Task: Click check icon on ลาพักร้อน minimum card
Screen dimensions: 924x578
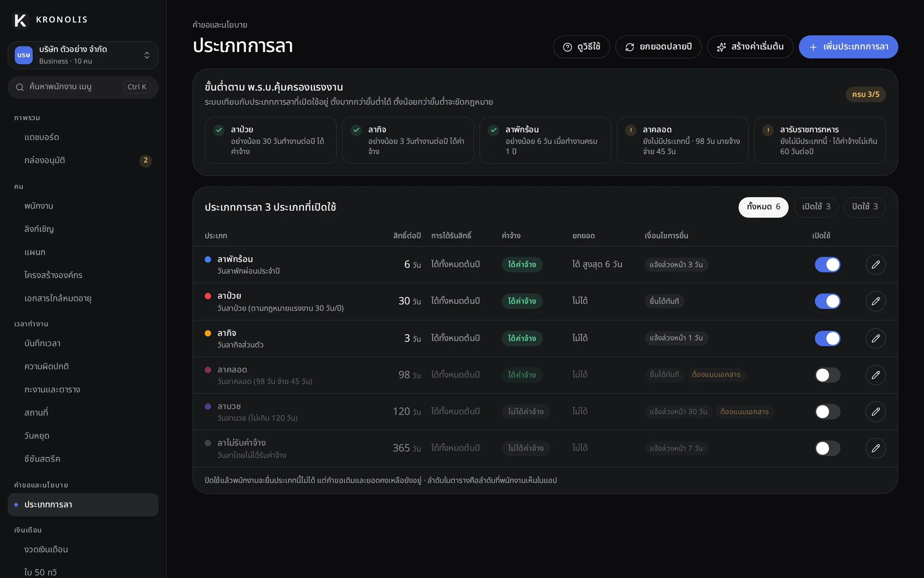Action: pos(494,130)
